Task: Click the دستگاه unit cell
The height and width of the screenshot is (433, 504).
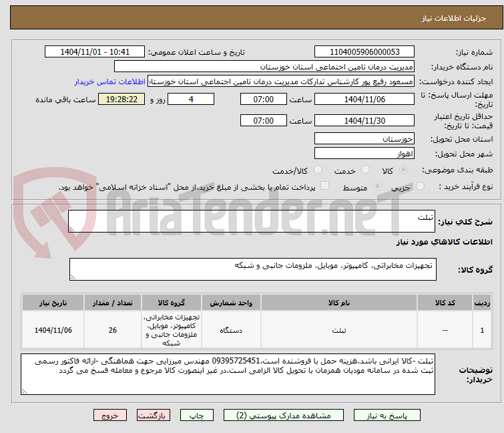Action: [231, 330]
